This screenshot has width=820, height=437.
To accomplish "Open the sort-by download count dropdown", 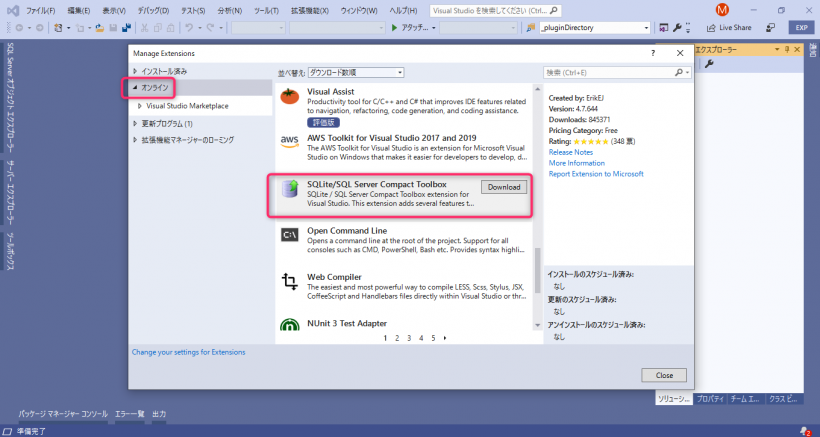I will coord(356,73).
